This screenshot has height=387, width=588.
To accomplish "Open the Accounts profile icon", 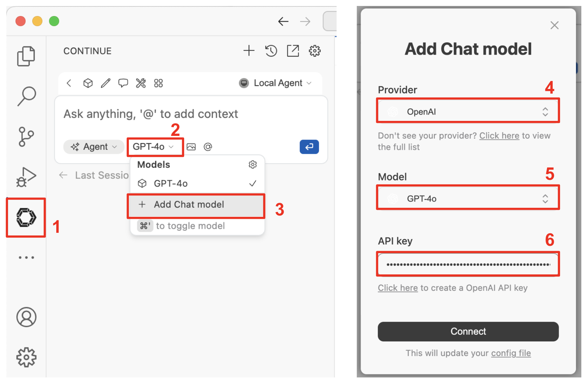I will click(26, 317).
